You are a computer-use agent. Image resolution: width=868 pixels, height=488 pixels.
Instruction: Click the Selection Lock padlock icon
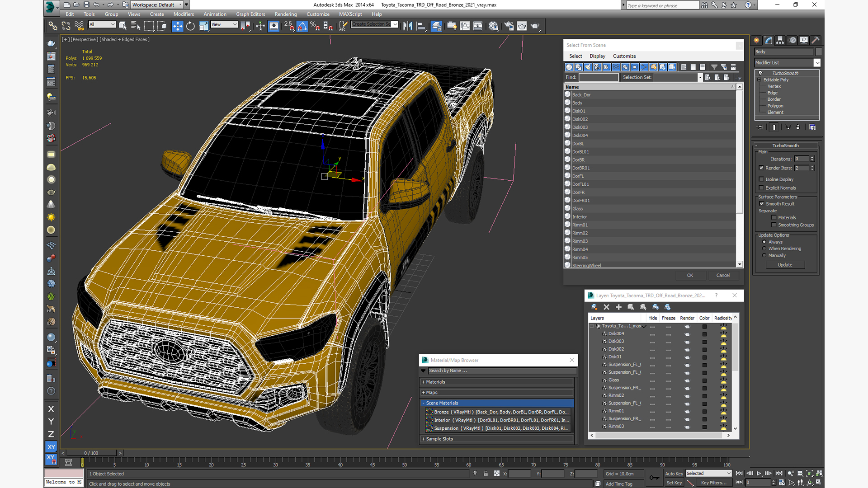point(486,474)
